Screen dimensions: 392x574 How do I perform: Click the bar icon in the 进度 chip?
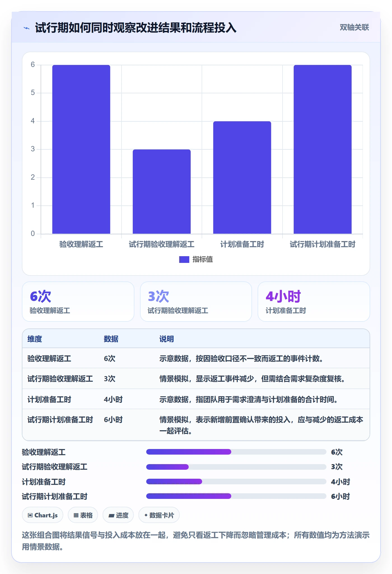[x=111, y=515]
